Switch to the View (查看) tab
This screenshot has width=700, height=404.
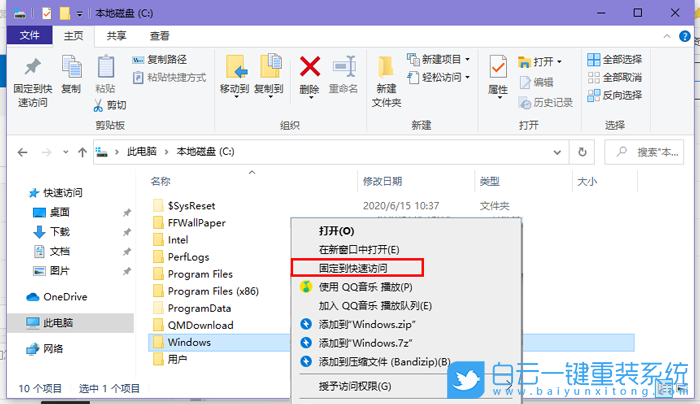(x=159, y=36)
